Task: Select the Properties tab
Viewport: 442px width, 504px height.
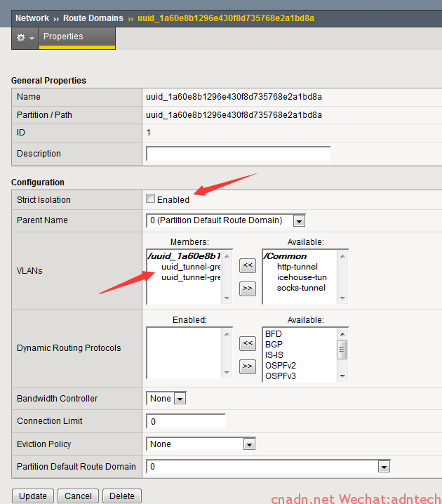Action: (76, 38)
